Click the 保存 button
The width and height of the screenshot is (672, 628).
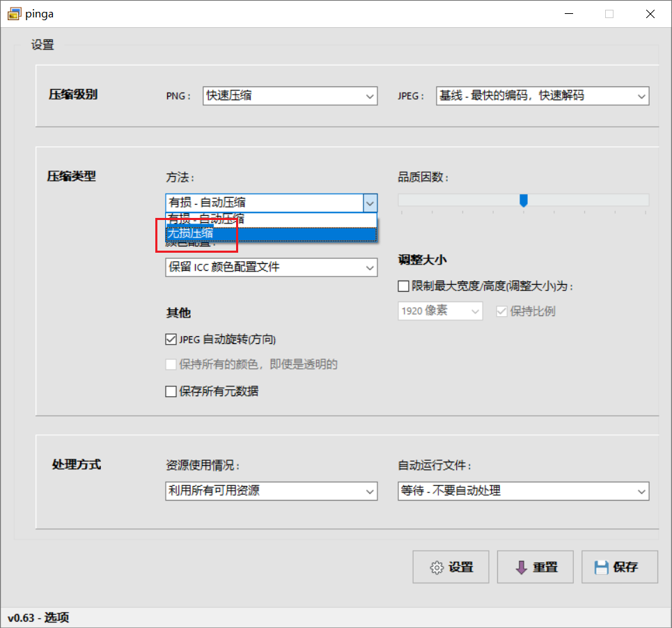pos(620,567)
